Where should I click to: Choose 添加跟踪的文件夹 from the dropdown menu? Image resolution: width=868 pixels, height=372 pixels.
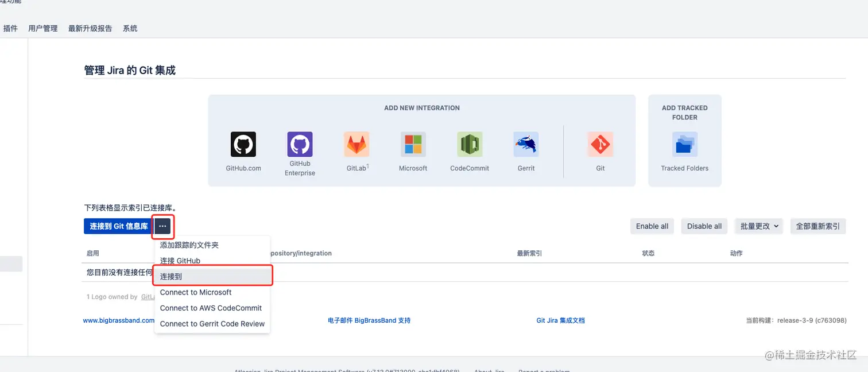[x=212, y=245]
